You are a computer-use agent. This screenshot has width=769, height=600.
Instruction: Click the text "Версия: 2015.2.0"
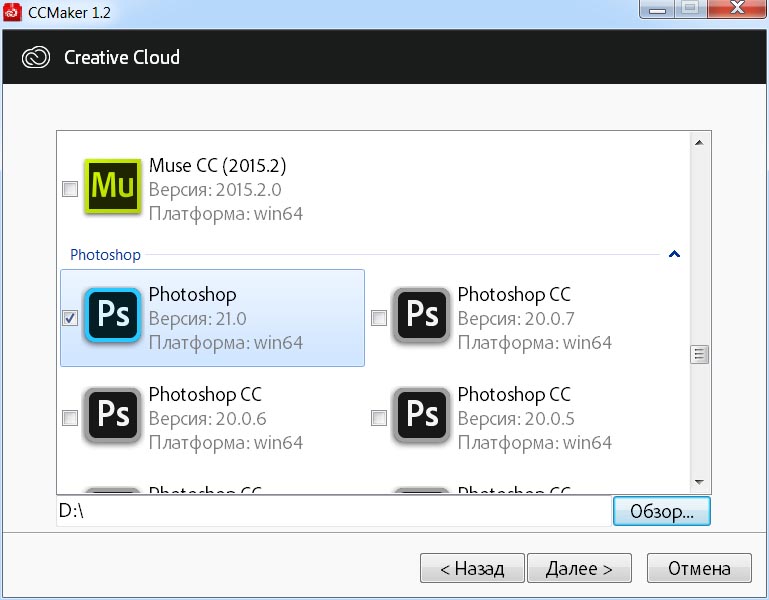point(215,189)
